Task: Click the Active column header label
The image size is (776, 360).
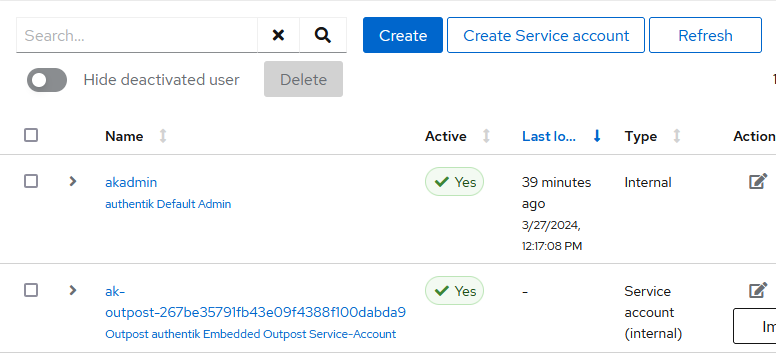Action: 445,136
